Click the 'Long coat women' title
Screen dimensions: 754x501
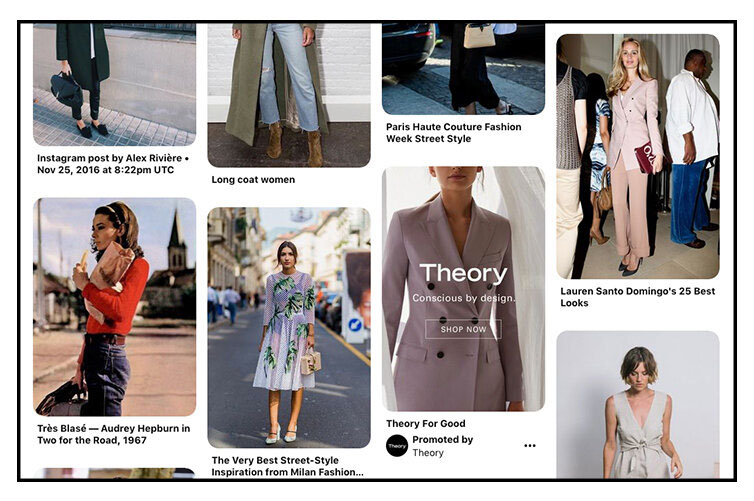tap(253, 180)
